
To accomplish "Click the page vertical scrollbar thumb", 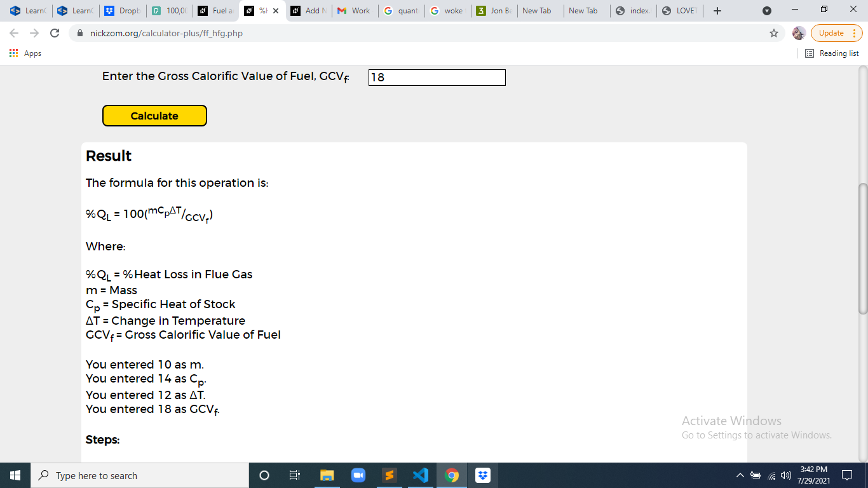I will (862, 248).
